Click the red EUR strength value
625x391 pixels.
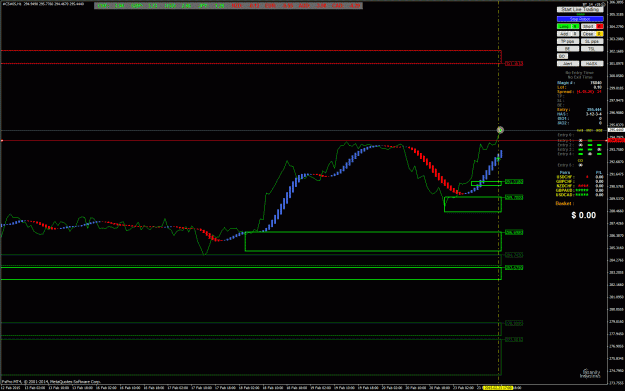[287, 6]
